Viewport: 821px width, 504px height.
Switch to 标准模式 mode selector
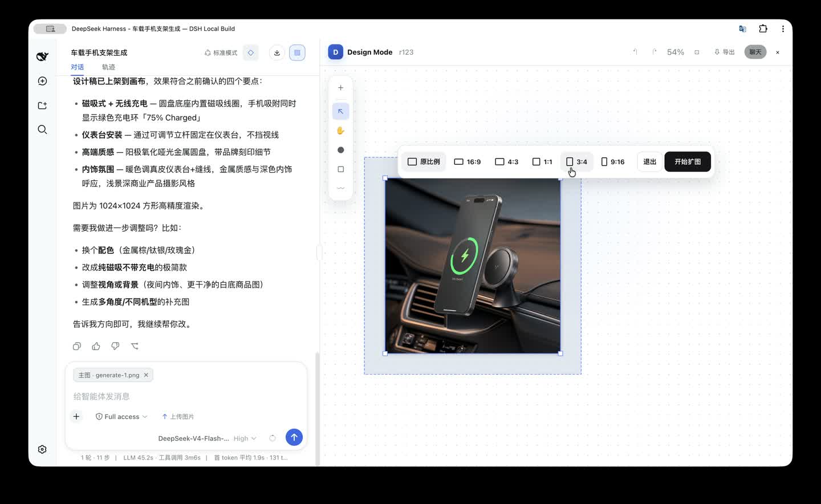pyautogui.click(x=221, y=52)
